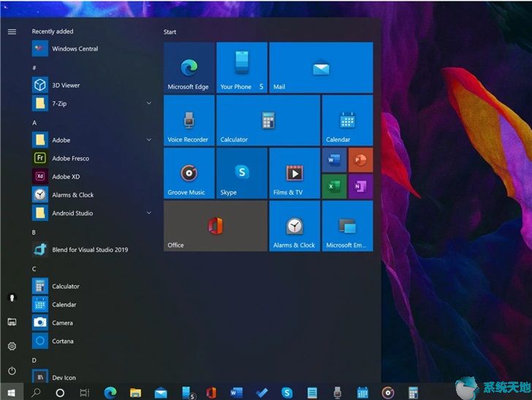Open Voice Recorder on the taskbar

(x=338, y=393)
